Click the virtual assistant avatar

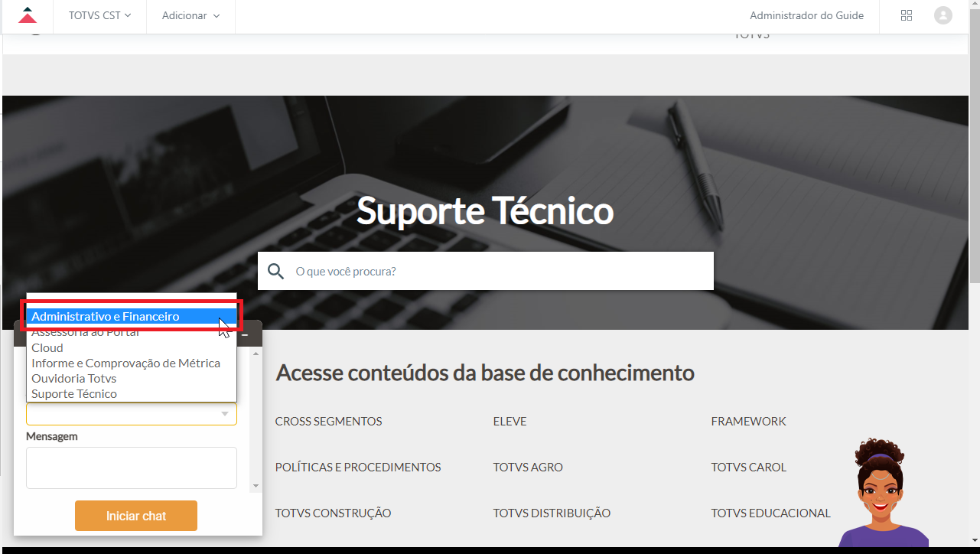[884, 494]
